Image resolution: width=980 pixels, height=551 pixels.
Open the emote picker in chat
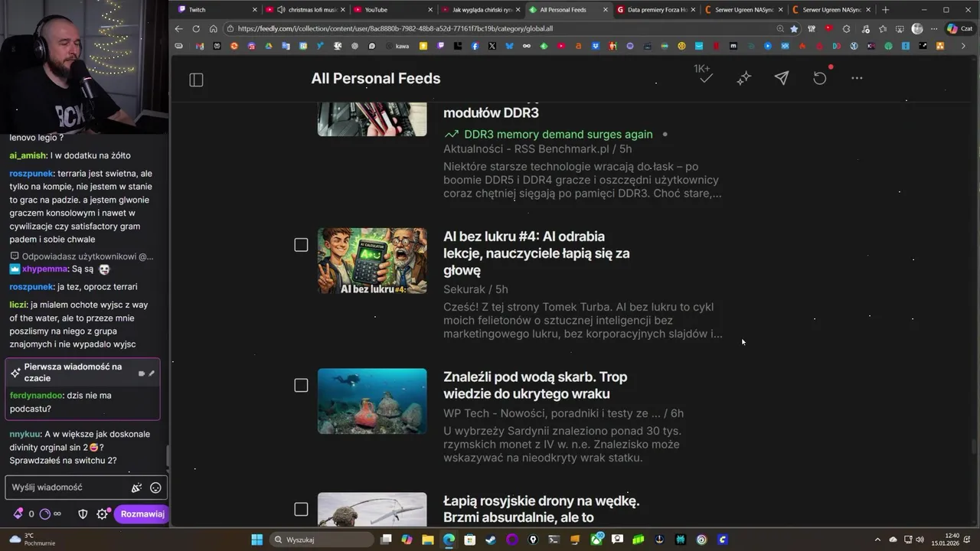tap(155, 487)
